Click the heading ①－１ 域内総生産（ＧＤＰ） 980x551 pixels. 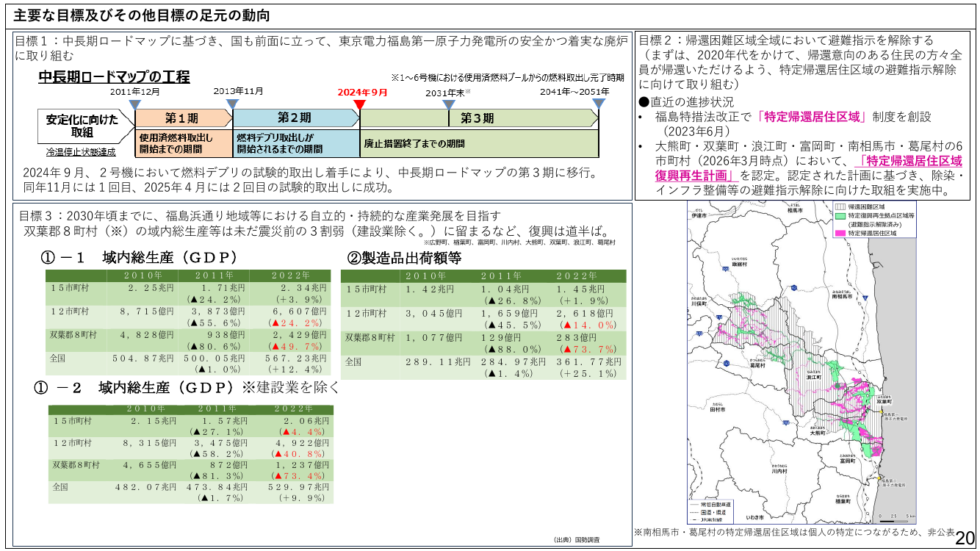tap(139, 258)
